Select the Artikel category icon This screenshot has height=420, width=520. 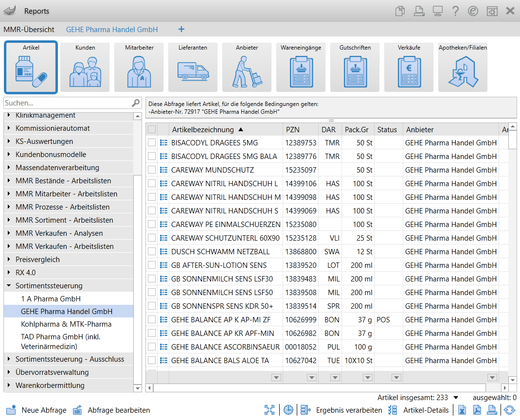coord(31,67)
